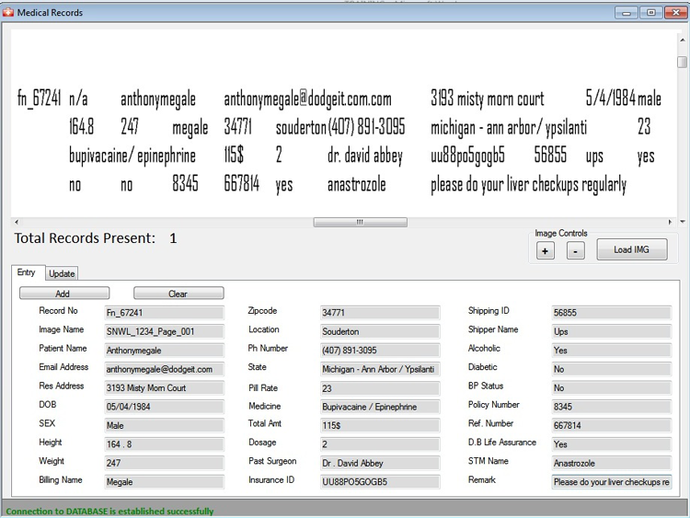Click the Height field
Viewport: 690px width, 518px height.
point(164,444)
